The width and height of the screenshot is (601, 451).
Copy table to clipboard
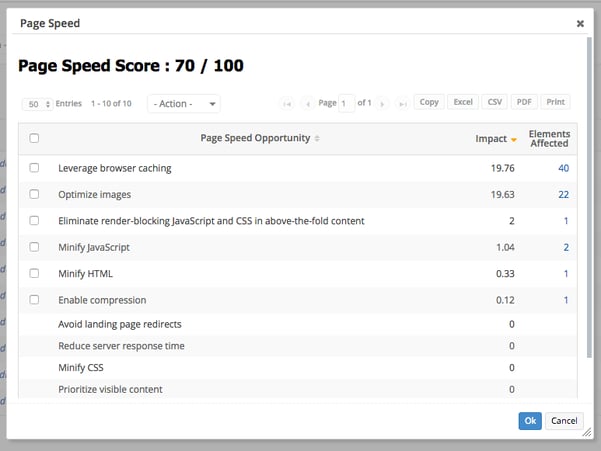coord(429,102)
